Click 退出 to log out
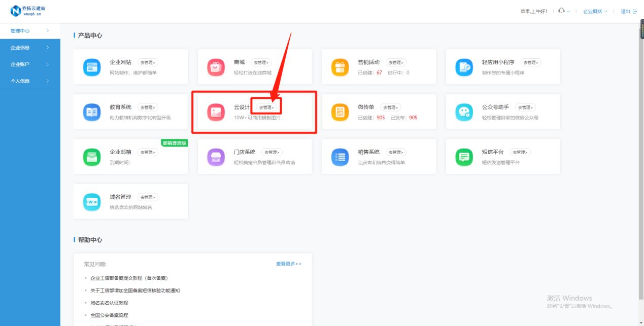This screenshot has width=644, height=326. coord(629,11)
